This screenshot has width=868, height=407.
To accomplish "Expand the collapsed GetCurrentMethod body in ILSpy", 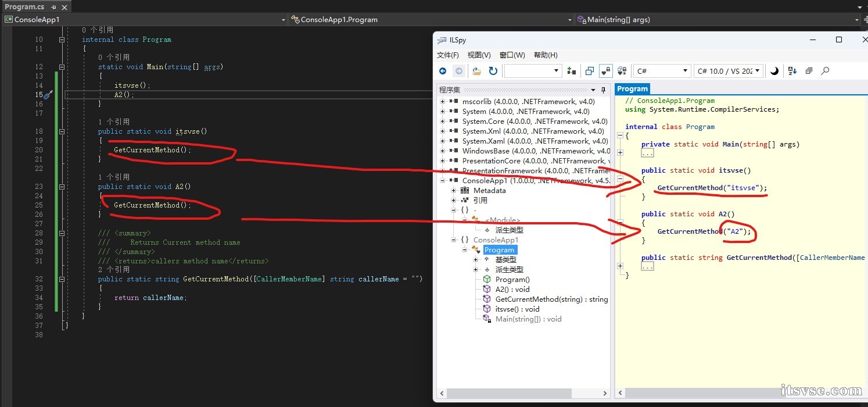I will point(620,266).
